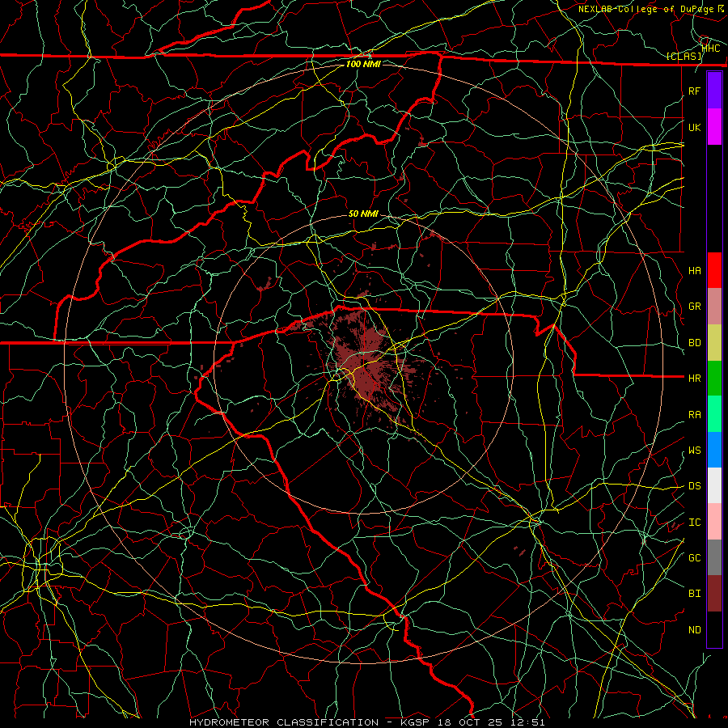Click the central biological echo cluster at radar site
Image resolution: width=728 pixels, height=728 pixels.
tap(366, 365)
